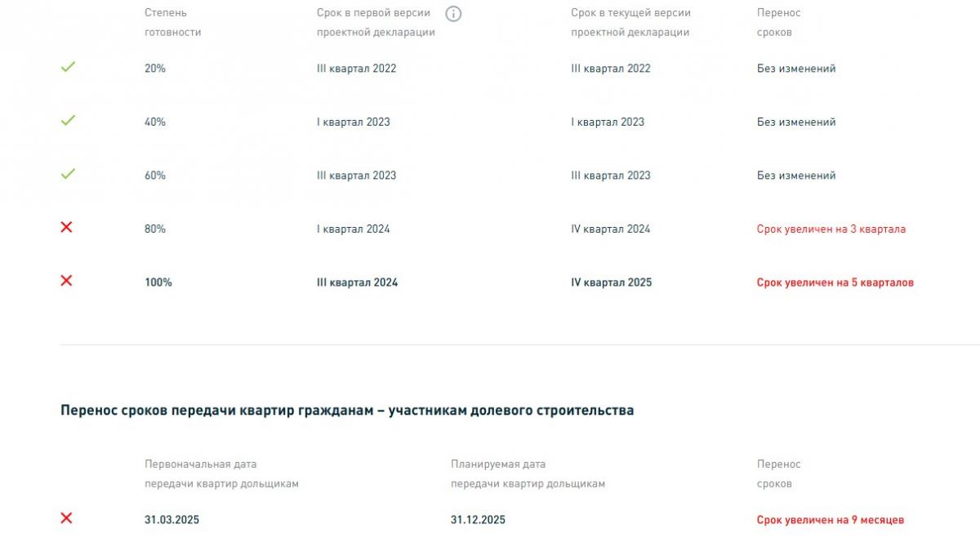
Task: Click the red cross in the 100% row
Action: (67, 280)
